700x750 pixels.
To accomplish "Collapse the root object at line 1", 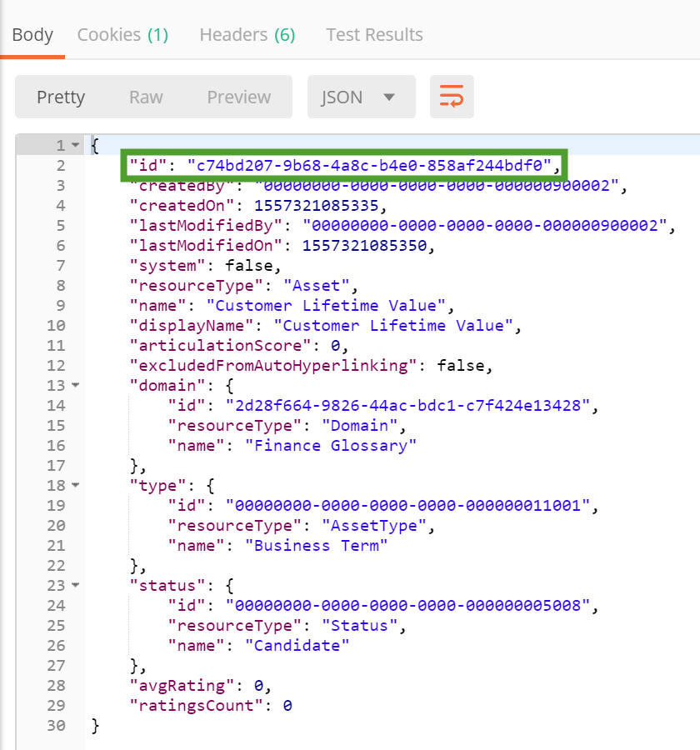I will point(76,145).
